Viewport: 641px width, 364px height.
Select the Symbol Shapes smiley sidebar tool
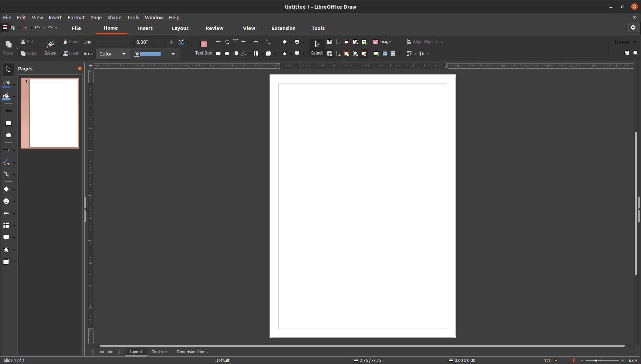click(6, 201)
